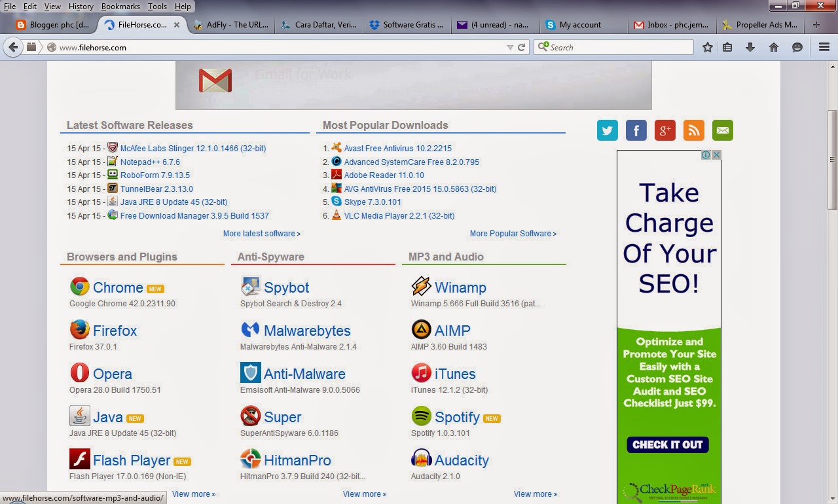The width and height of the screenshot is (838, 504).
Task: Open the Downloads arrow in the toolbar
Action: (x=750, y=47)
